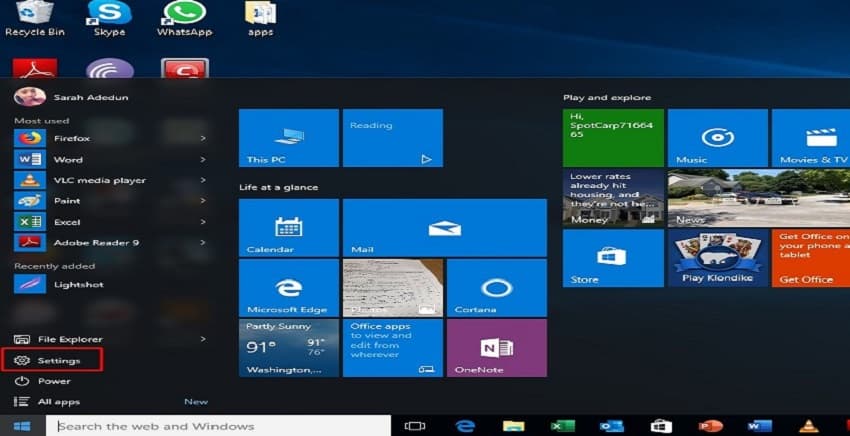The image size is (850, 436).
Task: Open the Microsoft Edge tile
Action: (x=289, y=288)
